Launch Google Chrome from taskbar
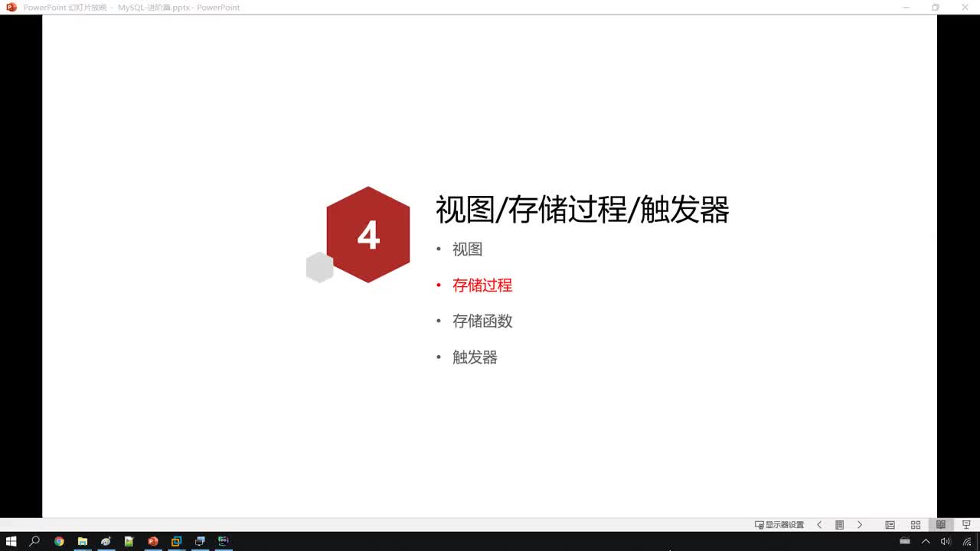This screenshot has height=551, width=980. coord(59,541)
